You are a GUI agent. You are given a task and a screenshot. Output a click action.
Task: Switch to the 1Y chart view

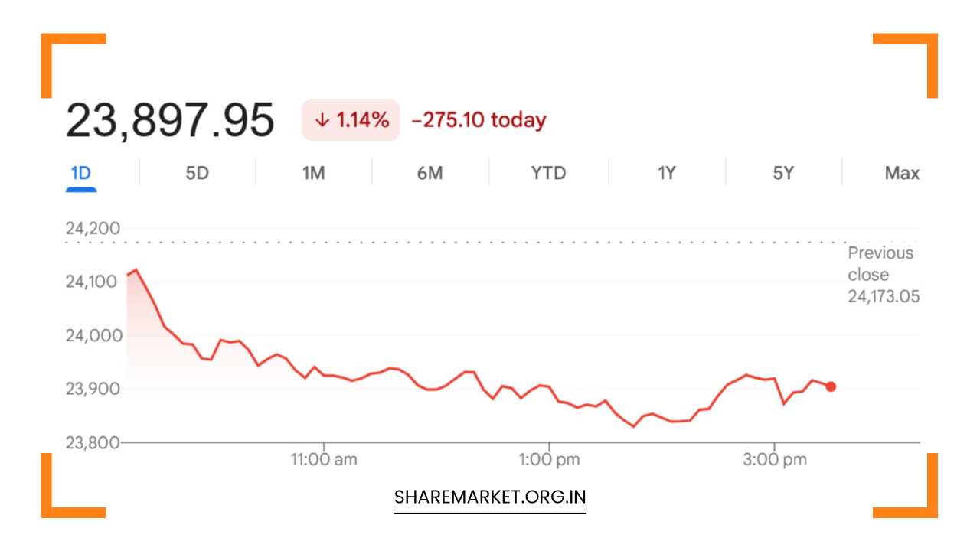[x=666, y=174]
